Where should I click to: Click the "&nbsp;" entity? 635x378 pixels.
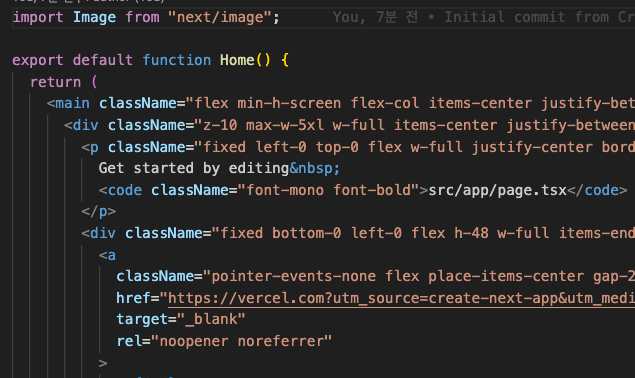coord(315,168)
